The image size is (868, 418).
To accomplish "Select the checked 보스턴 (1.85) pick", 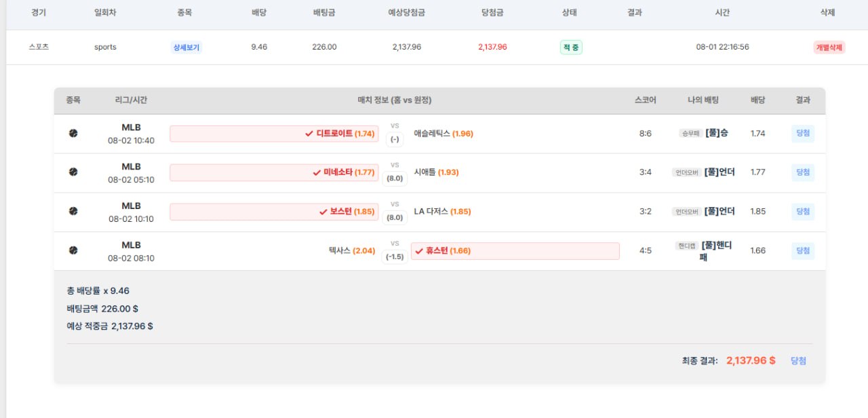I will 274,212.
